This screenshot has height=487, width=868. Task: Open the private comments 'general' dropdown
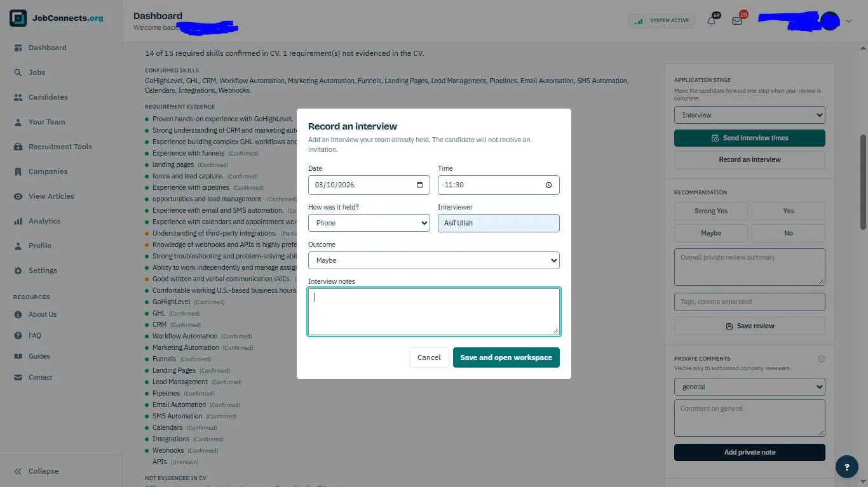click(750, 387)
